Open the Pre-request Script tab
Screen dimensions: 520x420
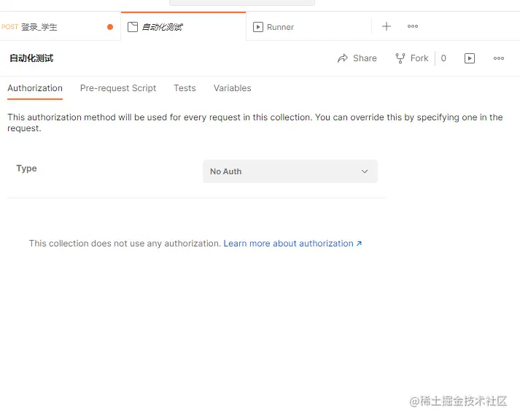tap(118, 88)
